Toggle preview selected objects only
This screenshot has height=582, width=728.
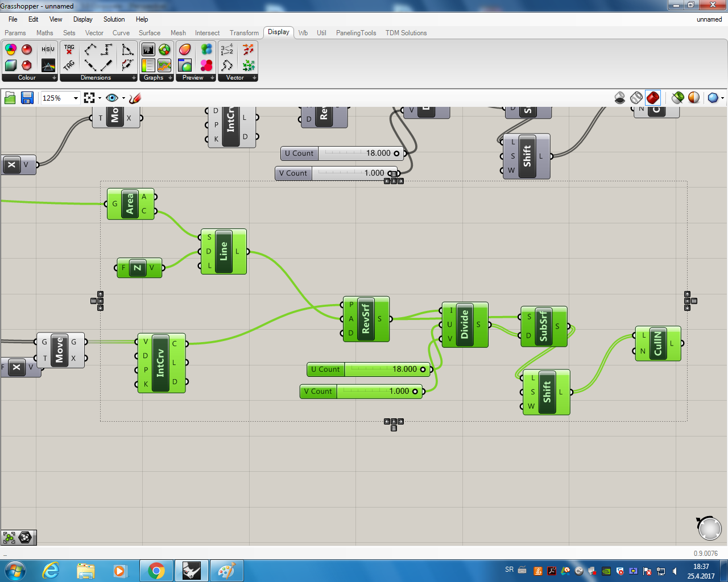click(x=677, y=98)
